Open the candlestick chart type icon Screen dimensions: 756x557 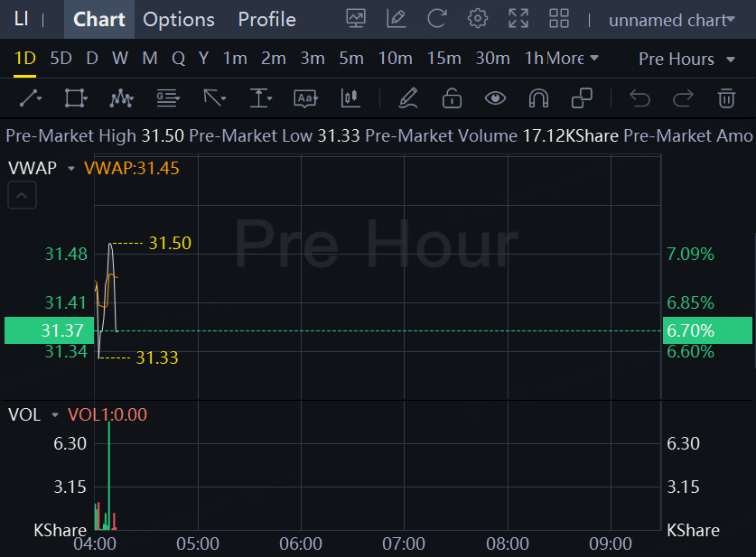(350, 98)
